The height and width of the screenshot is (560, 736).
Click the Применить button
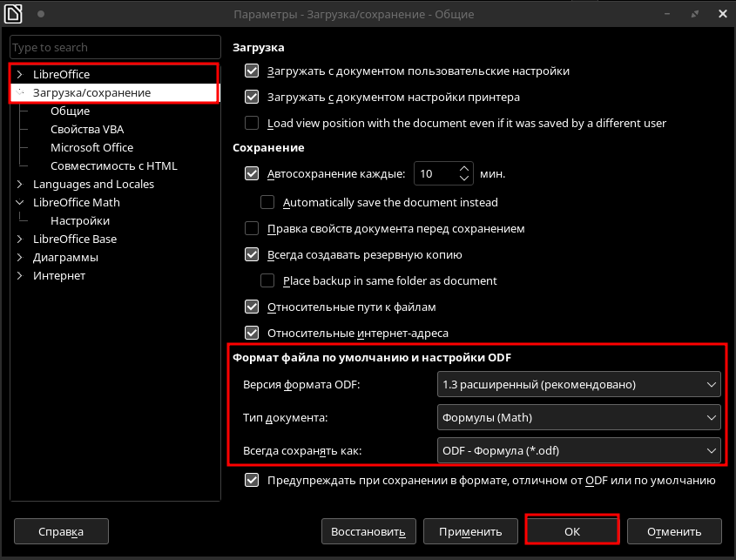click(469, 531)
